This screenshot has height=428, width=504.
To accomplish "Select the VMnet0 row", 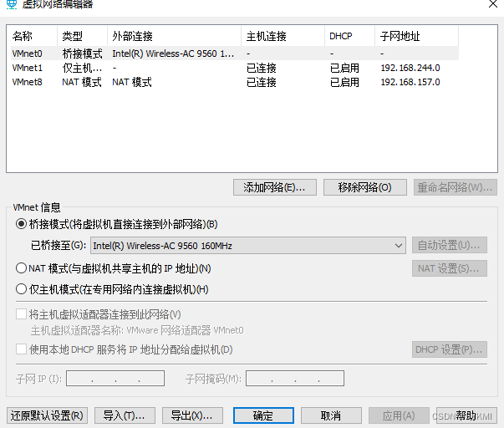I will [x=235, y=53].
